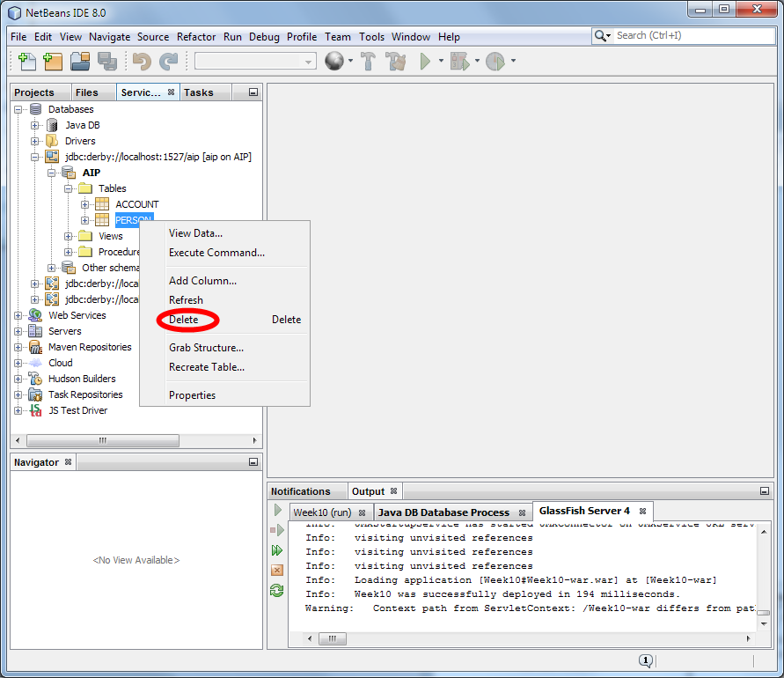
Task: Click the re-run green arrow in Output
Action: [277, 511]
